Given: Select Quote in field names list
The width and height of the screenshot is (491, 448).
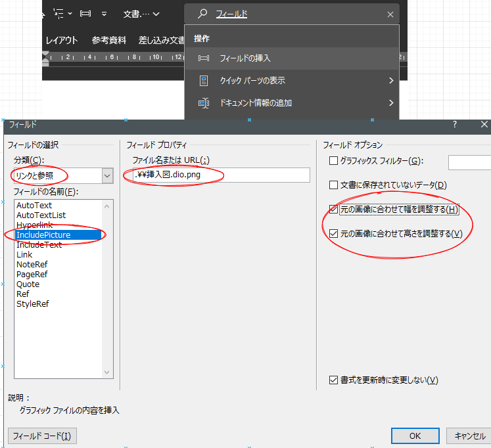Looking at the screenshot, I should [28, 284].
